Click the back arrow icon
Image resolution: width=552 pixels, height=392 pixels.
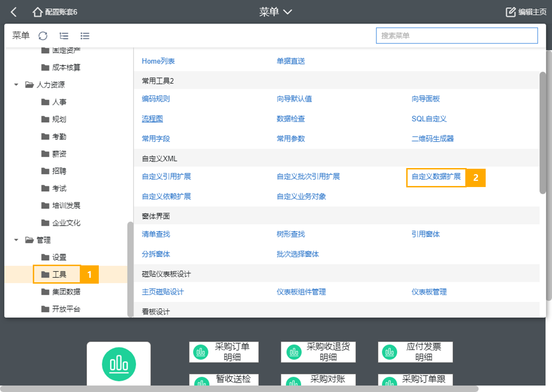click(x=13, y=12)
